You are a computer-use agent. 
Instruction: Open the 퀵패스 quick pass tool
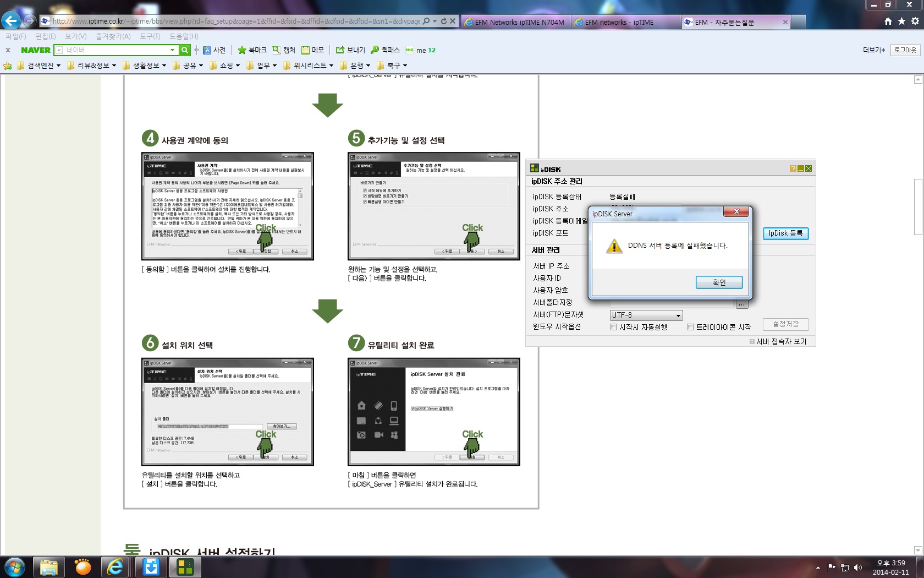pyautogui.click(x=385, y=50)
